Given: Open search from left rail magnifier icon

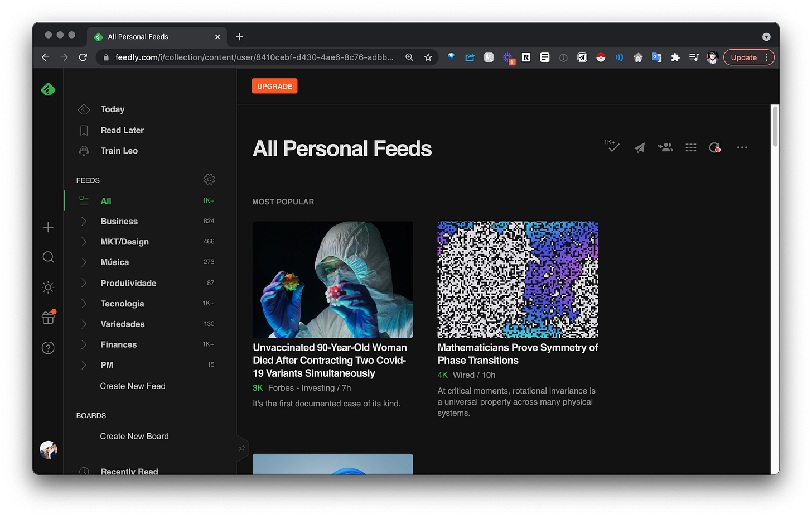Looking at the screenshot, I should point(48,257).
